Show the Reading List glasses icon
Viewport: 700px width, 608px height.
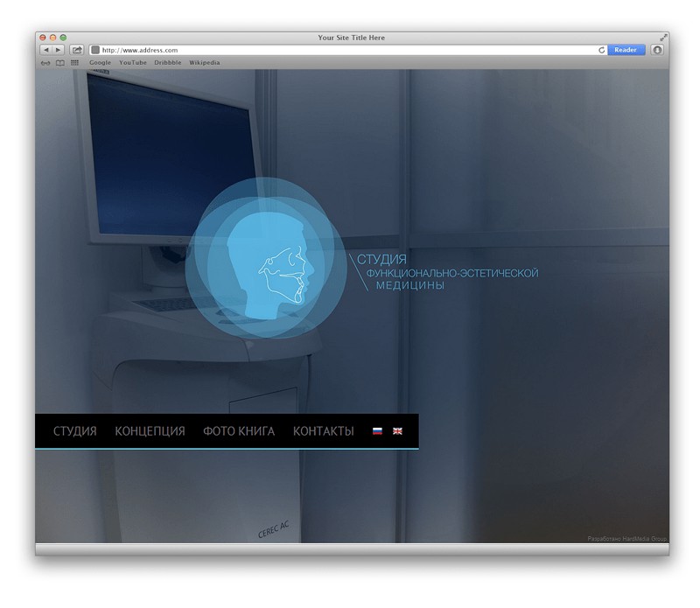pos(45,63)
